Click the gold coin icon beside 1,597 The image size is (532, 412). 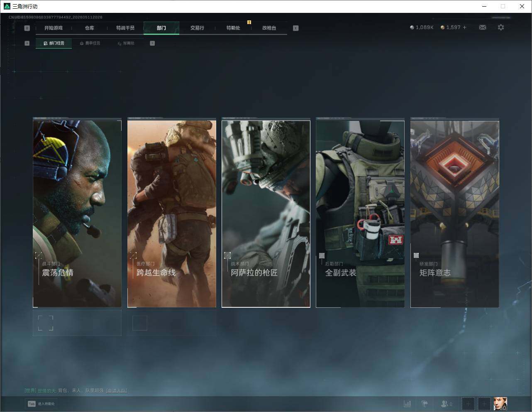pyautogui.click(x=442, y=27)
